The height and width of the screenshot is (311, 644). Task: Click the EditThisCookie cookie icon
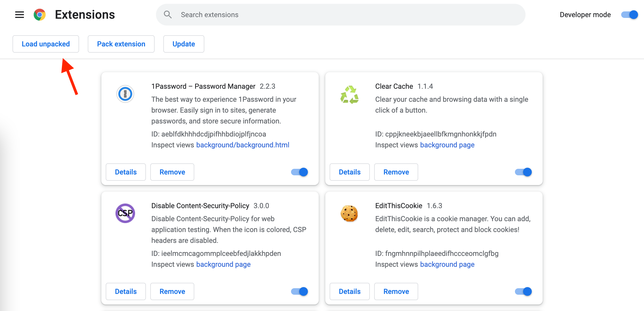[x=349, y=213]
